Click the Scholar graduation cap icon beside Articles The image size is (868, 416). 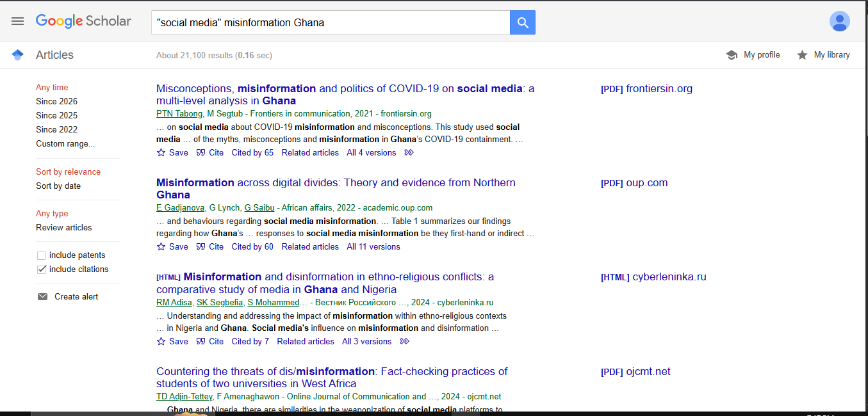(x=18, y=55)
